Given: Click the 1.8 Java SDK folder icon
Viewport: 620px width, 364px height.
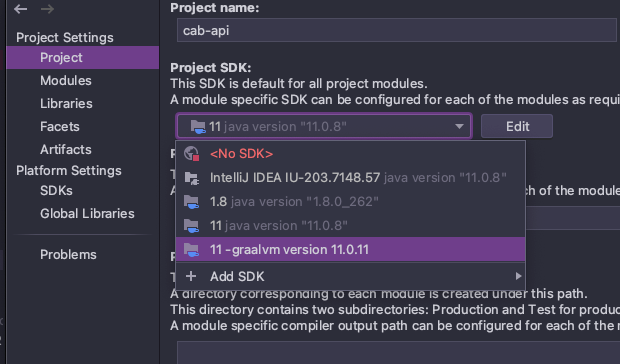Looking at the screenshot, I should pyautogui.click(x=192, y=202).
